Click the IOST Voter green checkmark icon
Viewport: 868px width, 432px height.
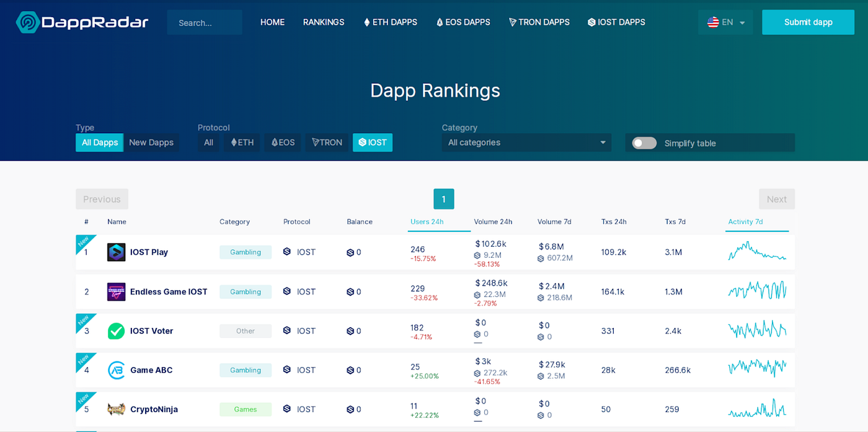116,331
